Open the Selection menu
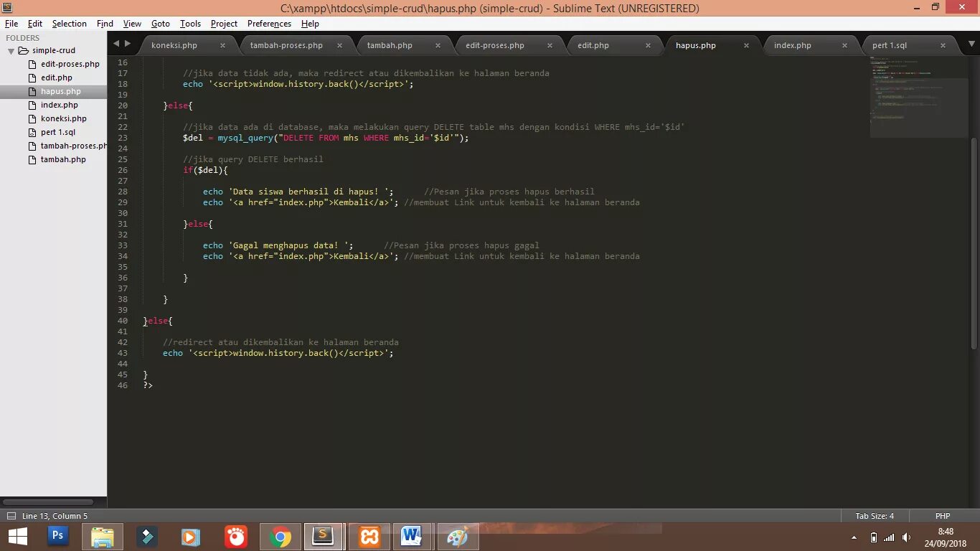 click(x=69, y=24)
